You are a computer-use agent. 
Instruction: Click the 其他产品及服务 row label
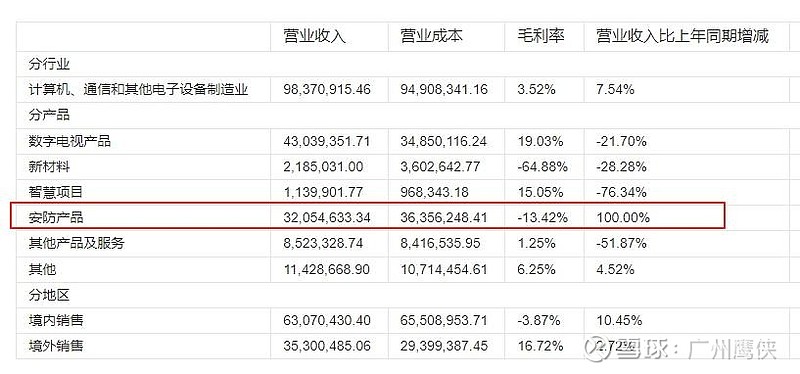[77, 243]
